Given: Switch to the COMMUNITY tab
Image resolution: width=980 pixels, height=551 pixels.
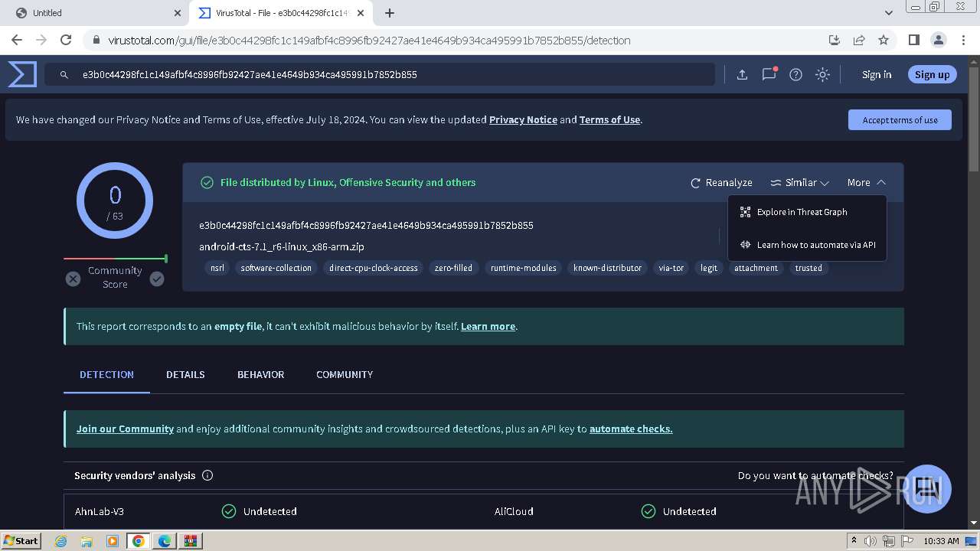Looking at the screenshot, I should [x=345, y=374].
